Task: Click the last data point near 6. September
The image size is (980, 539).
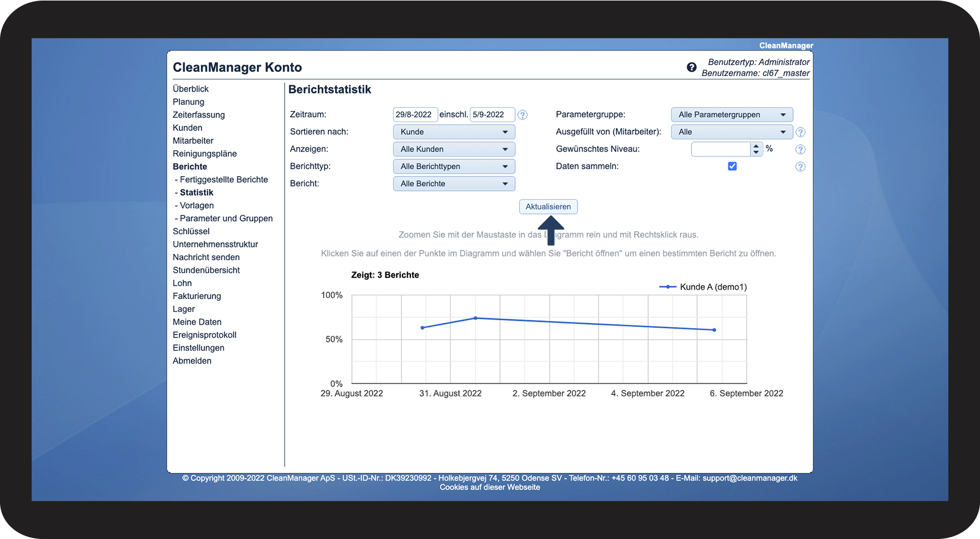Action: tap(714, 330)
